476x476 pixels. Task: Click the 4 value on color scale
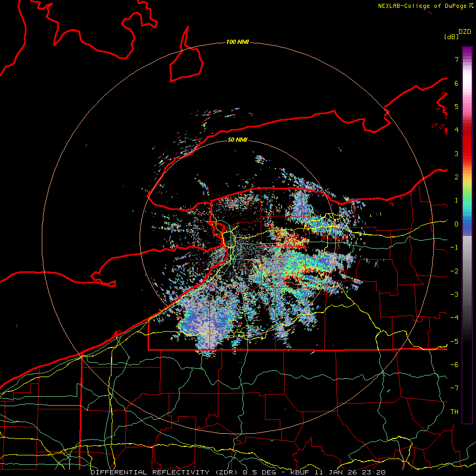tap(456, 130)
